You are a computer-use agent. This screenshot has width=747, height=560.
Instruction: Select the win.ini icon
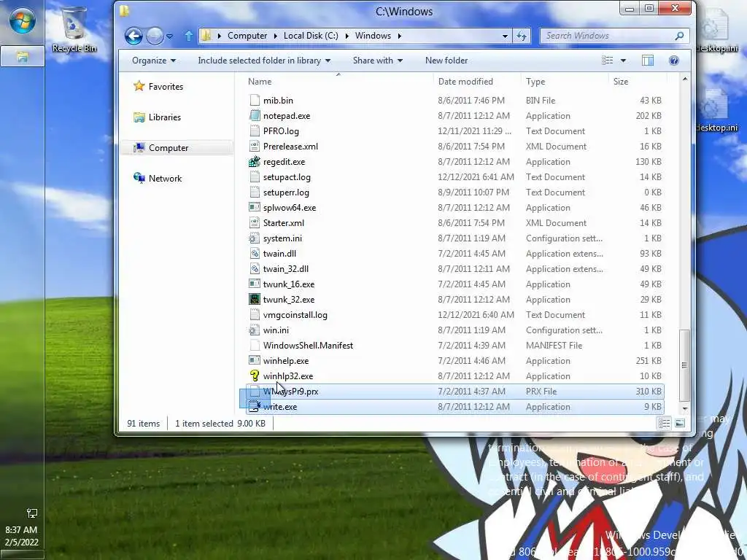(x=255, y=330)
